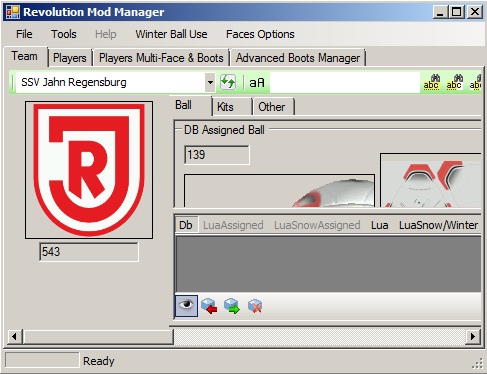Select the Lua ball list tab
This screenshot has width=487, height=374.
380,225
